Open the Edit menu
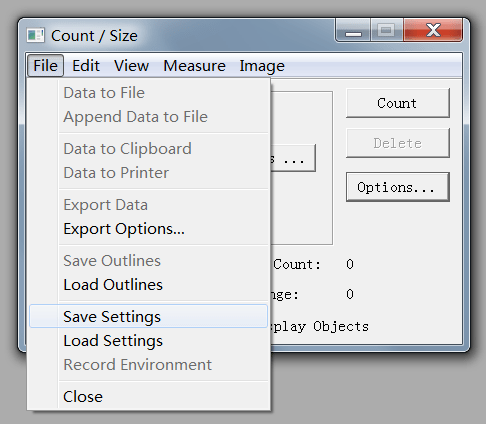 (x=86, y=66)
